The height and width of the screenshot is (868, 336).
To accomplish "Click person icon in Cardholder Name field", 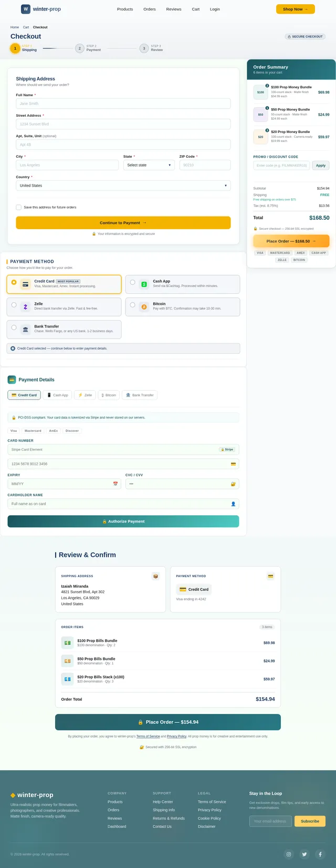I will 233,504.
